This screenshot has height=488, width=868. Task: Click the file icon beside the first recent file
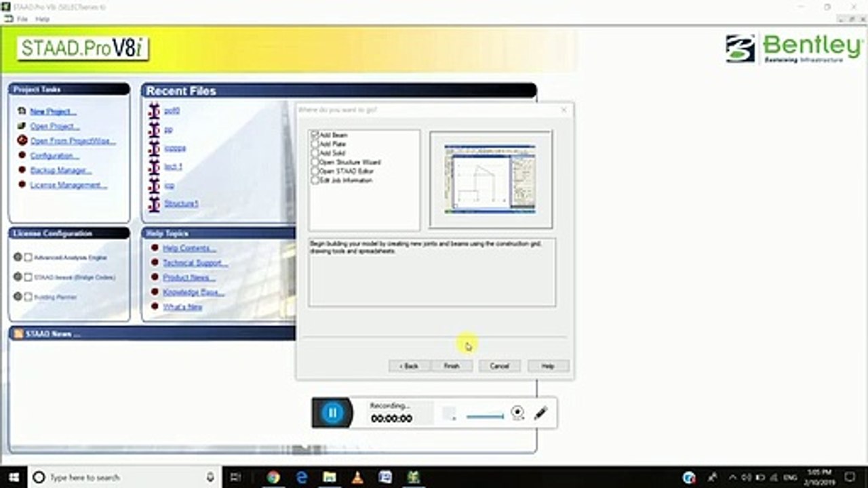(x=154, y=110)
